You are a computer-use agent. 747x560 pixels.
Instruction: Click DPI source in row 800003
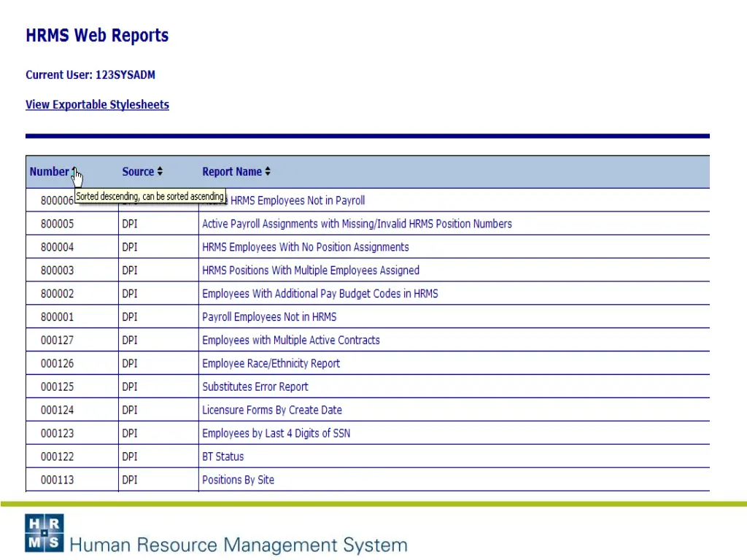click(x=130, y=271)
